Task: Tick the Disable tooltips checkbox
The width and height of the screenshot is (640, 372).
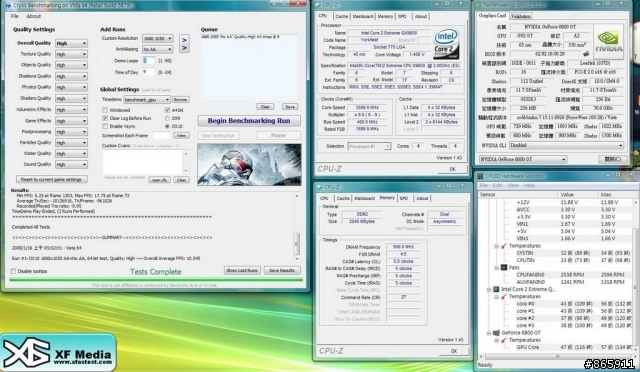Action: point(13,271)
